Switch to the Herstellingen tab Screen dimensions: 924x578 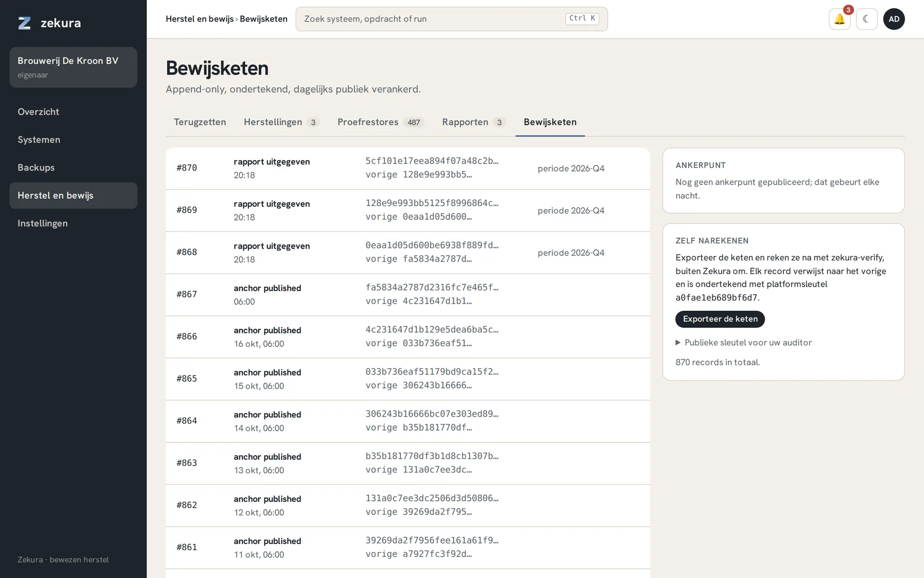pyautogui.click(x=281, y=122)
